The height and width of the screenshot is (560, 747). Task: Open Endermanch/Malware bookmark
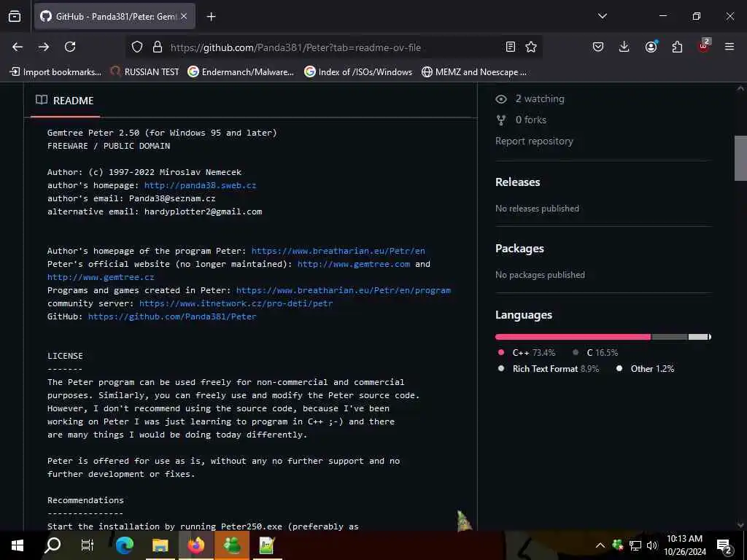[241, 72]
